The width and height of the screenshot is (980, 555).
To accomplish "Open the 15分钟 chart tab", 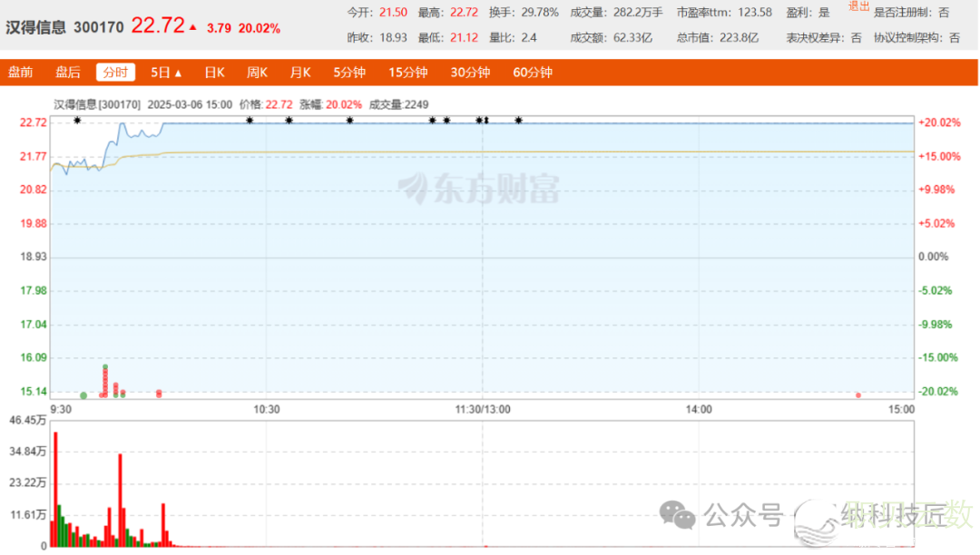I will [408, 73].
